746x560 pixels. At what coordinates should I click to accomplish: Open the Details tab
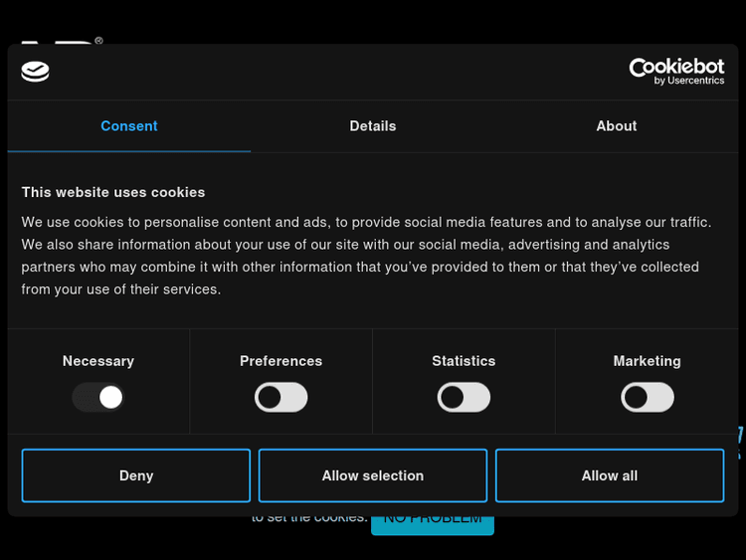click(x=373, y=126)
